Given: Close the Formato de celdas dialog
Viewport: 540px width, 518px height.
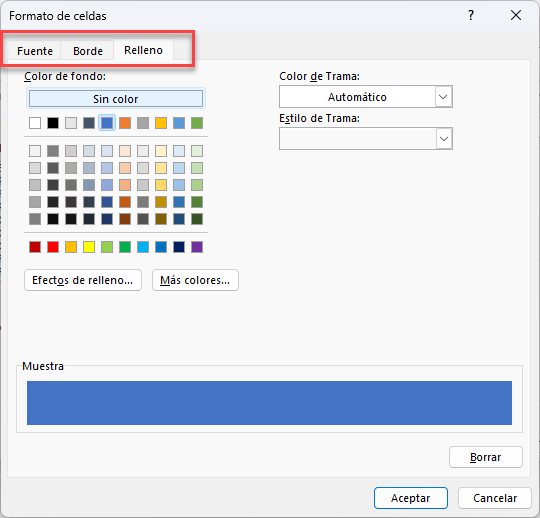Looking at the screenshot, I should (x=516, y=15).
